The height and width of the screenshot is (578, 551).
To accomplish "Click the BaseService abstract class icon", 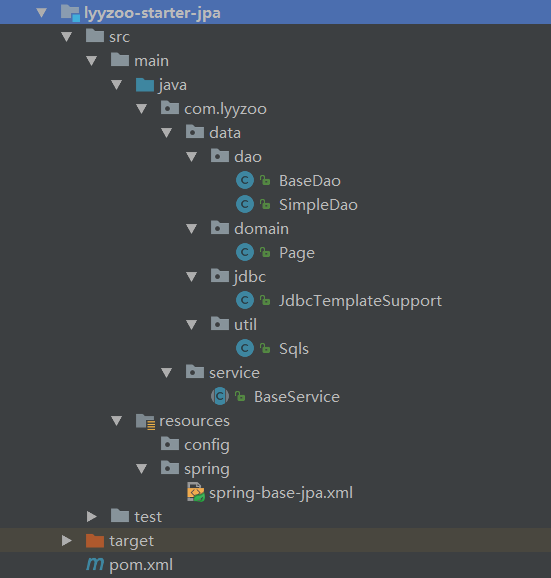I will 220,396.
